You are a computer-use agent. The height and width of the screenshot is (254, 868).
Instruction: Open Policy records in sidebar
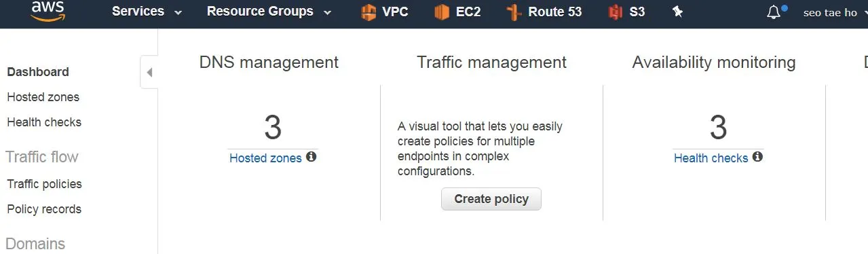(44, 209)
